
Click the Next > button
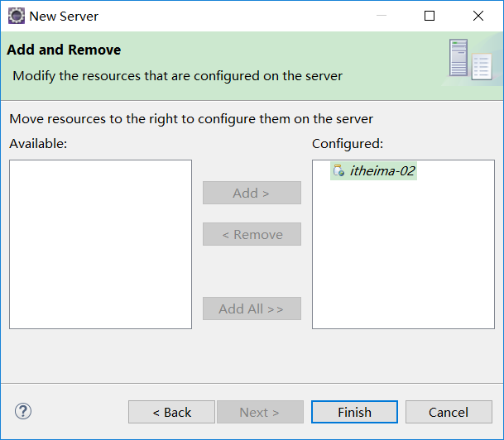pos(259,412)
